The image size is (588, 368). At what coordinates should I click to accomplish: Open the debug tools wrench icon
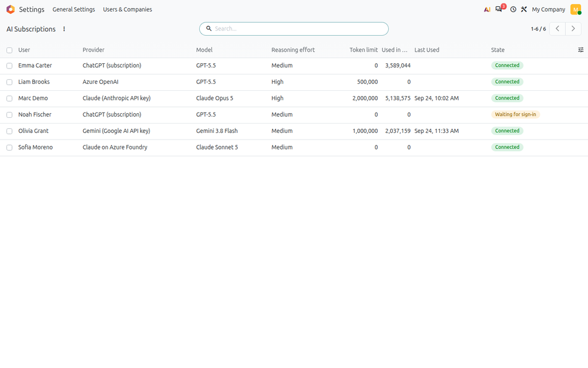coord(524,9)
